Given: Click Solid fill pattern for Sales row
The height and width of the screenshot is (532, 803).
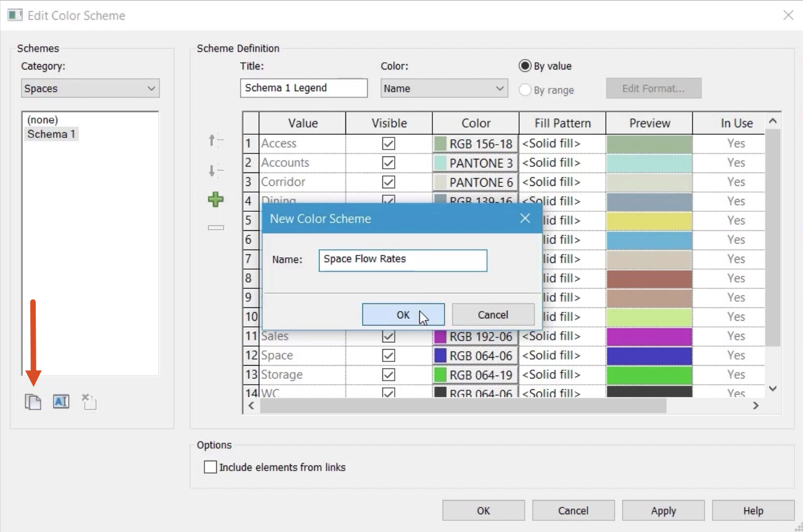Looking at the screenshot, I should tap(563, 336).
